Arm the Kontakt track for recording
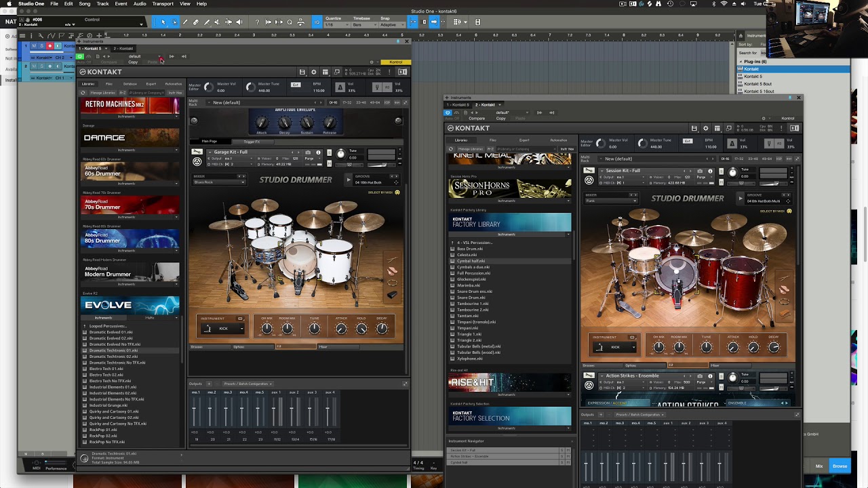868x488 pixels. pyautogui.click(x=50, y=46)
